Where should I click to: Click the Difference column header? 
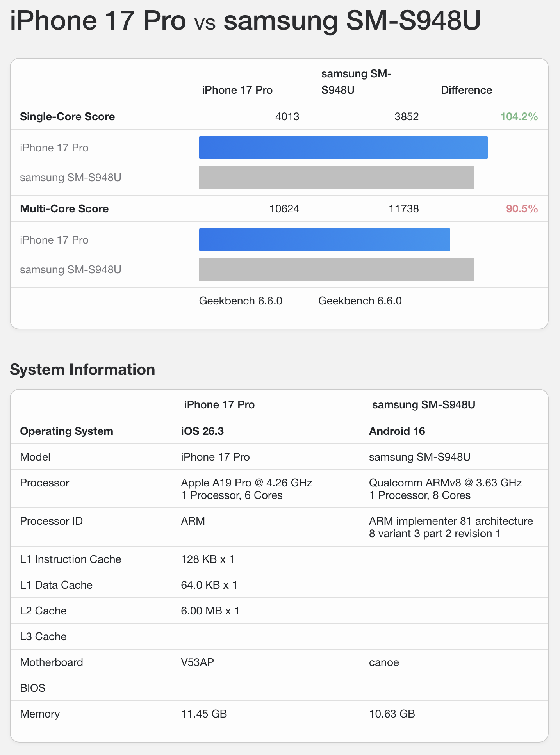[466, 90]
